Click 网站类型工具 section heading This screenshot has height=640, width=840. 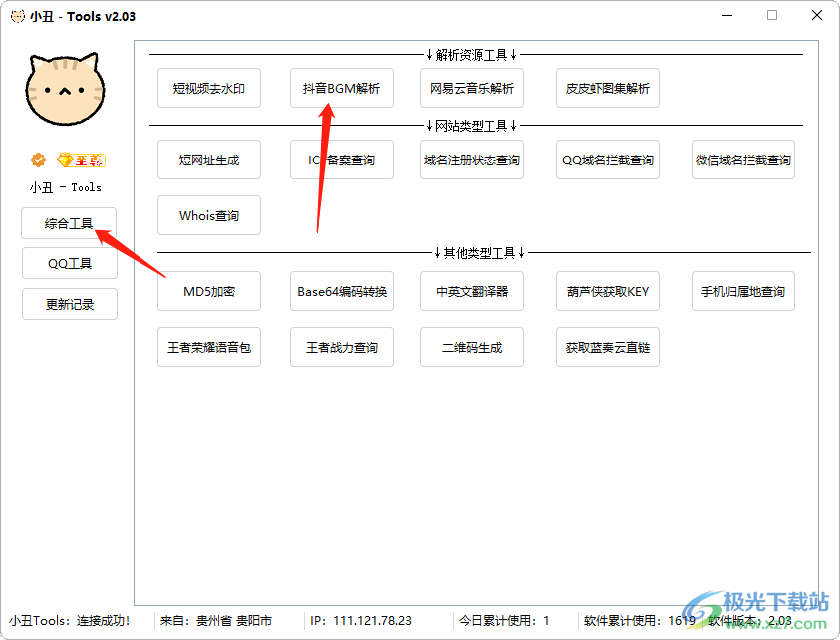(471, 126)
